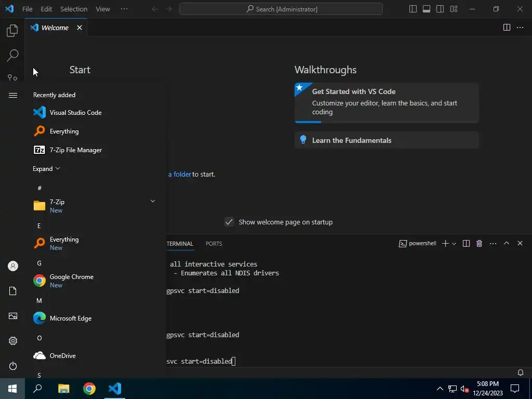The width and height of the screenshot is (532, 399).
Task: Open taskbar Search magnifier
Action: pyautogui.click(x=37, y=389)
